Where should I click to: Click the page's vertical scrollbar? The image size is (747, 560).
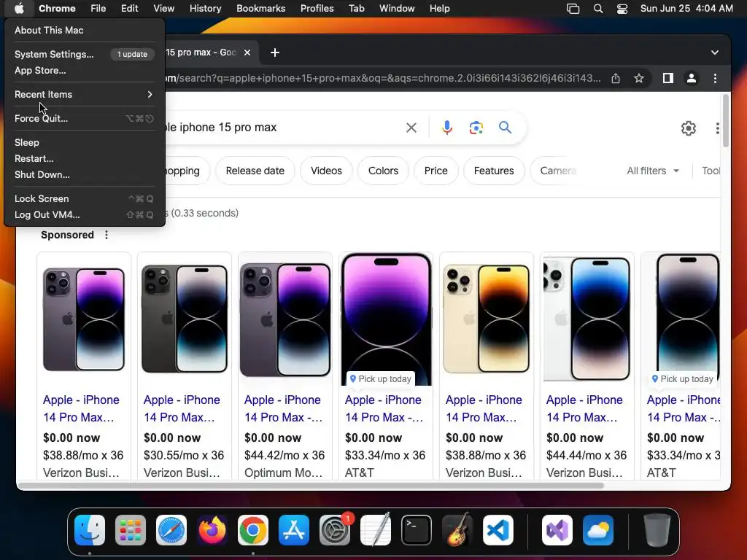pyautogui.click(x=726, y=120)
